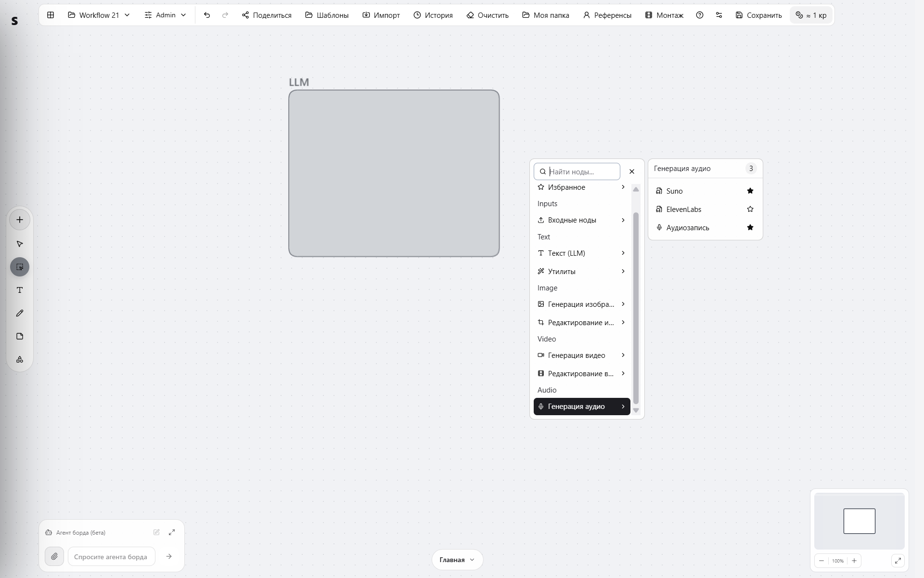924x578 pixels.
Task: Open the Admin mode dropdown
Action: click(x=166, y=15)
